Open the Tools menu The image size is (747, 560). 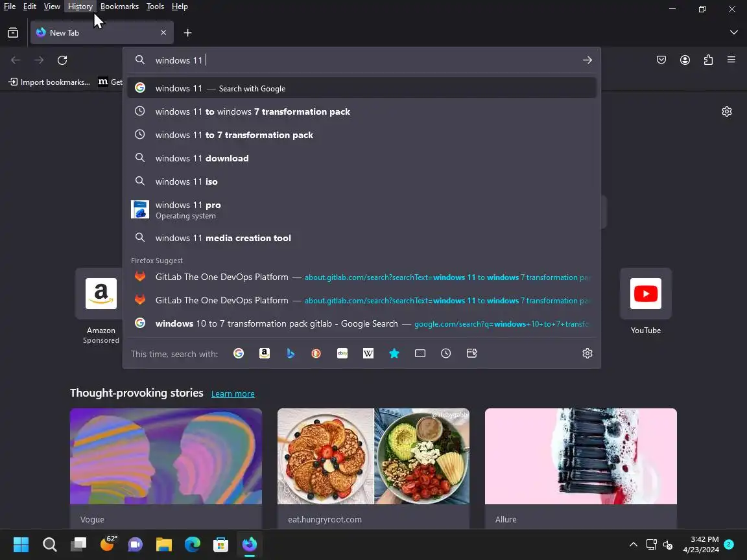(x=155, y=6)
